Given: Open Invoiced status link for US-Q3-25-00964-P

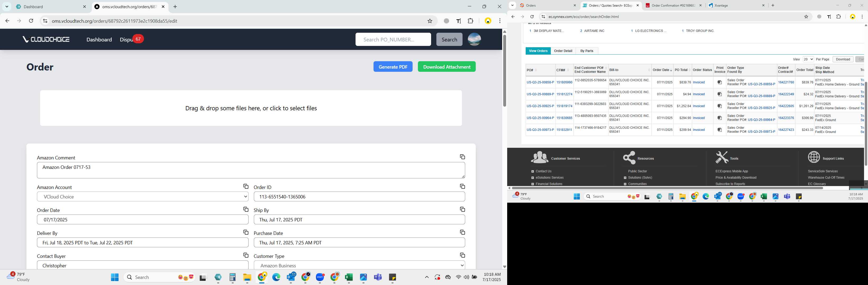Looking at the screenshot, I should [698, 118].
